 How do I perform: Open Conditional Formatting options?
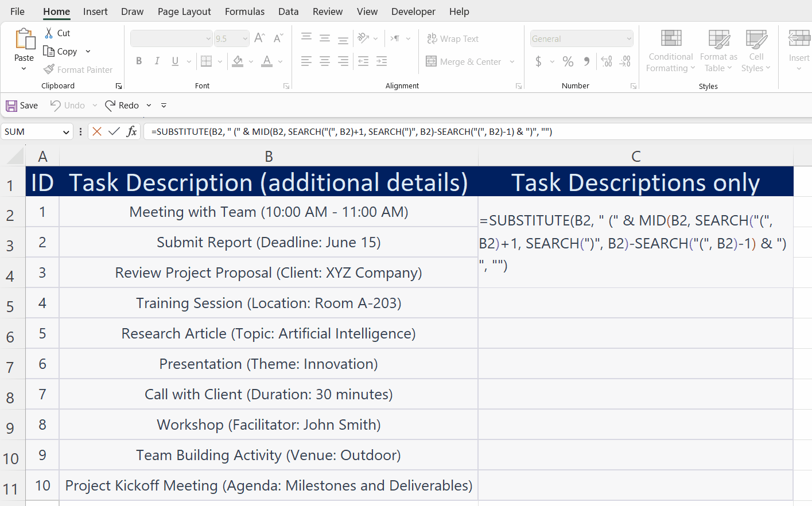pyautogui.click(x=670, y=52)
